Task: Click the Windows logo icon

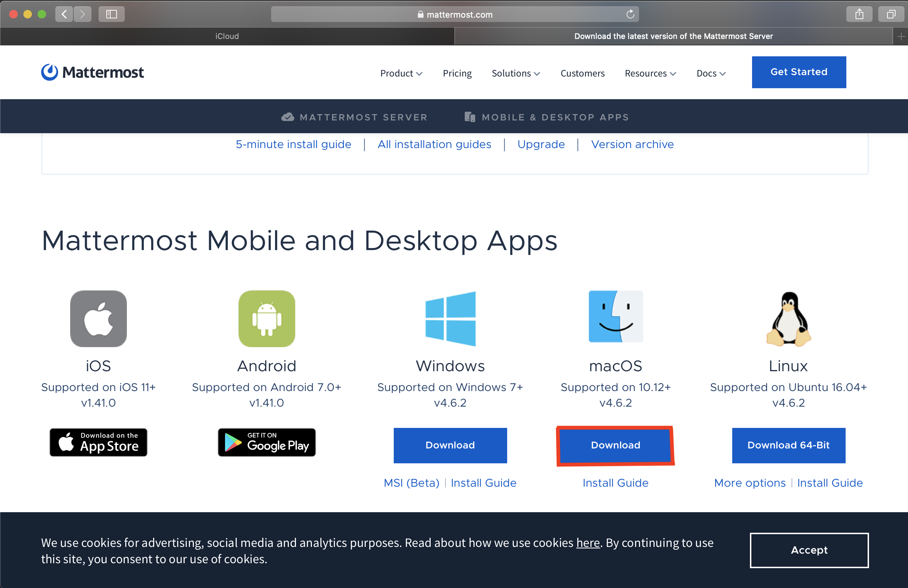Action: point(450,319)
